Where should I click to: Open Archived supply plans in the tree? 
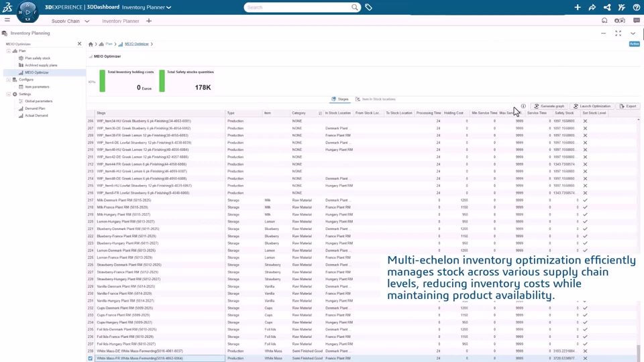[x=41, y=65]
